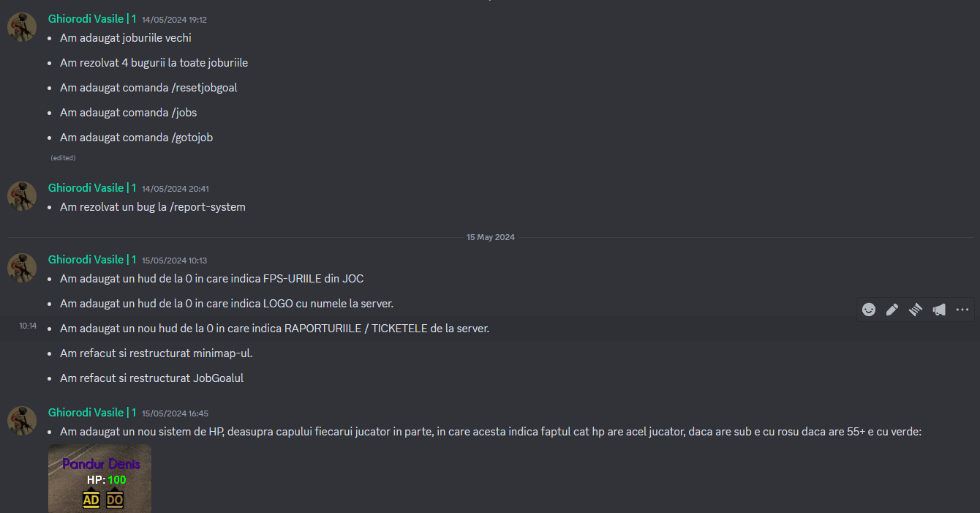Click the 10:14 timestamp beside the hovered message

point(28,326)
